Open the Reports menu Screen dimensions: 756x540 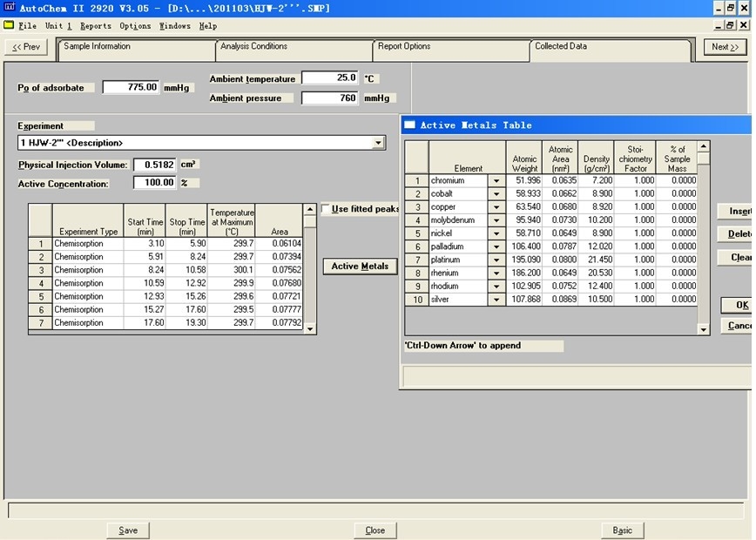pyautogui.click(x=96, y=26)
